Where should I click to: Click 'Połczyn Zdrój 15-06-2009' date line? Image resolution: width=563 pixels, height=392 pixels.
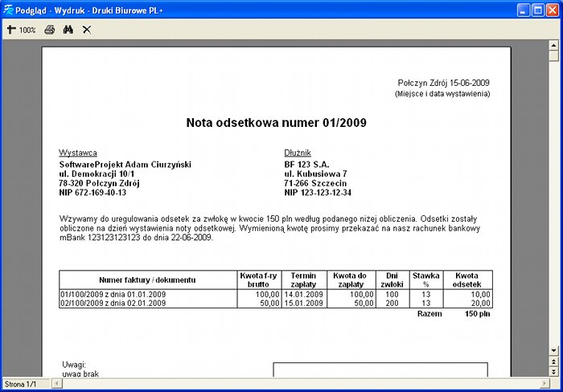(443, 83)
